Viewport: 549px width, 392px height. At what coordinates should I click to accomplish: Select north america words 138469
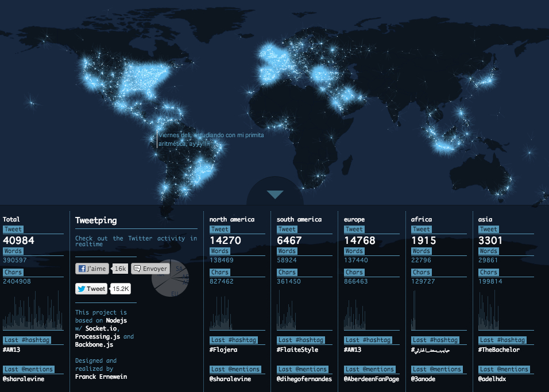click(x=221, y=260)
